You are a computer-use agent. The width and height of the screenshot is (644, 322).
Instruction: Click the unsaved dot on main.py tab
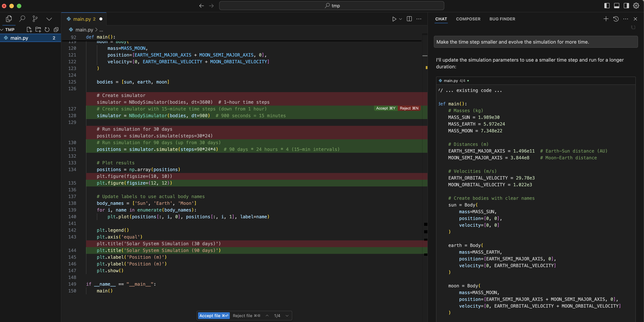pyautogui.click(x=101, y=19)
